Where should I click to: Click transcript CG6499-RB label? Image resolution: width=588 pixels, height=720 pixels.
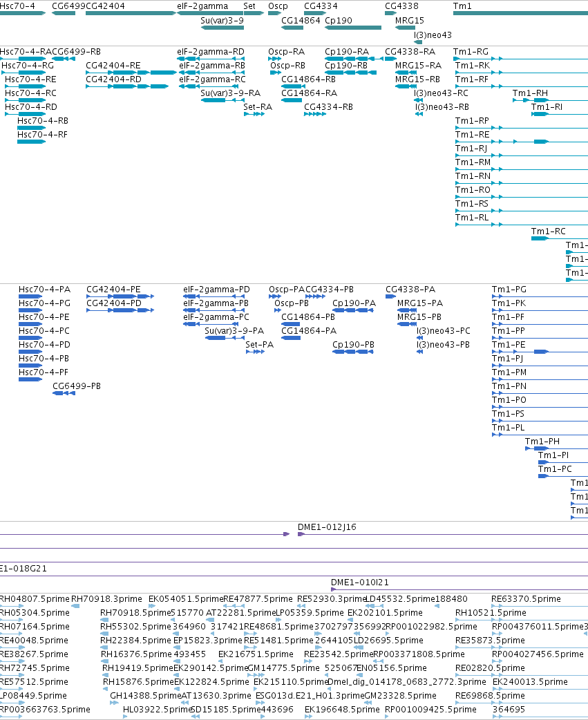click(76, 51)
